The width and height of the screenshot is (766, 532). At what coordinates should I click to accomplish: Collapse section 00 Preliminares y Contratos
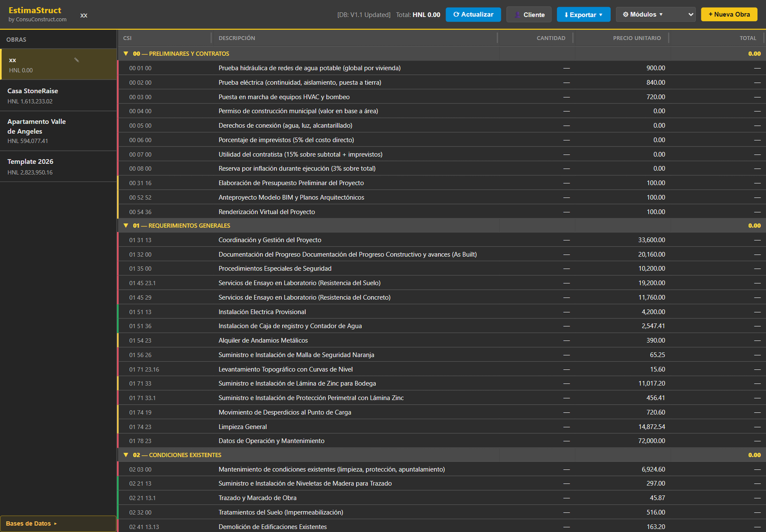126,54
